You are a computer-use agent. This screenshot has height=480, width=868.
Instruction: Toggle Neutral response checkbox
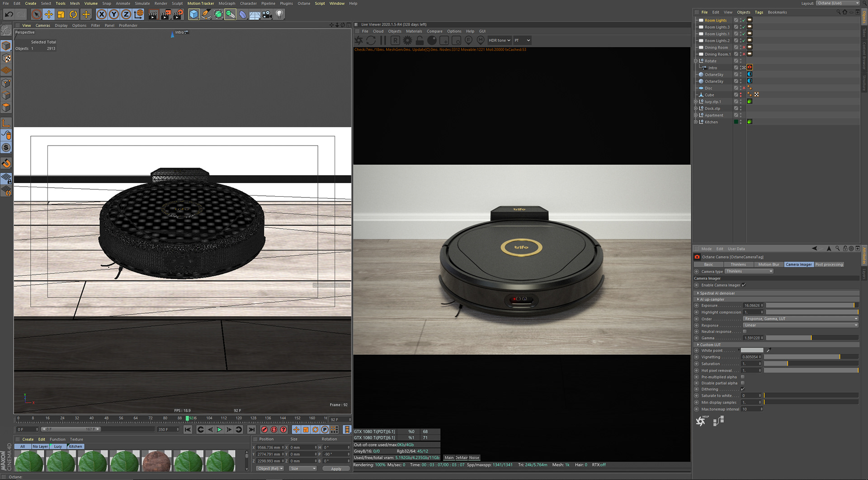click(x=745, y=331)
